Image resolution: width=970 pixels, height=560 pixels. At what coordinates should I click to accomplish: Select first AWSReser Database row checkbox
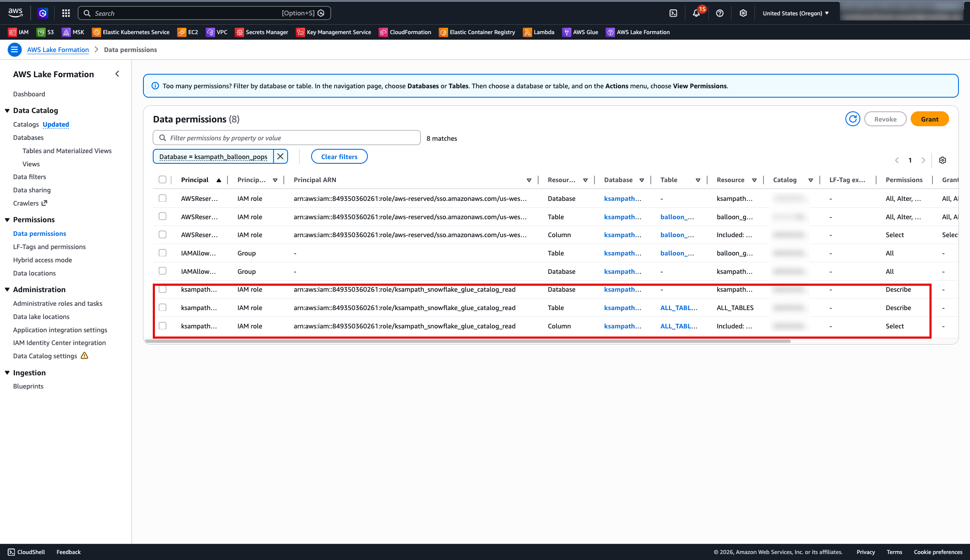163,198
